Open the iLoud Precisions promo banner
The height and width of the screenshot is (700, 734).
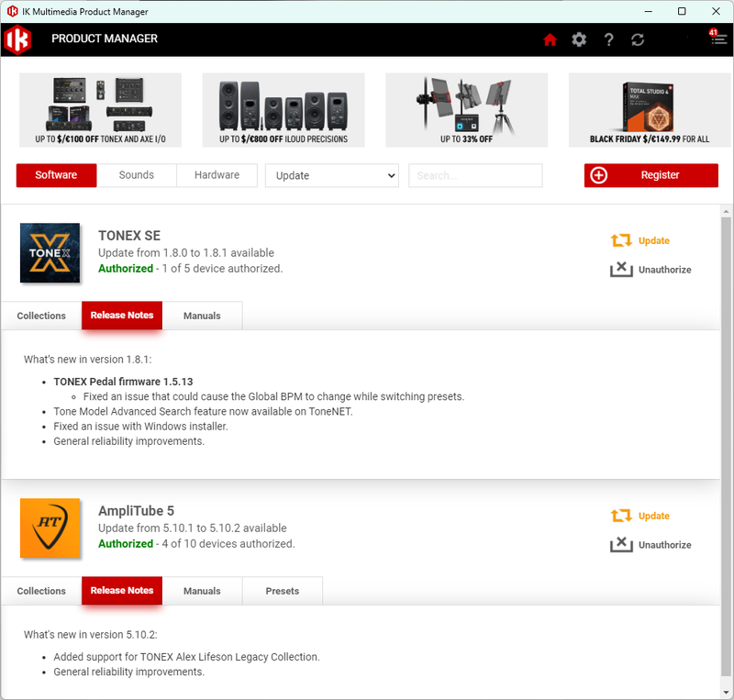[x=284, y=110]
